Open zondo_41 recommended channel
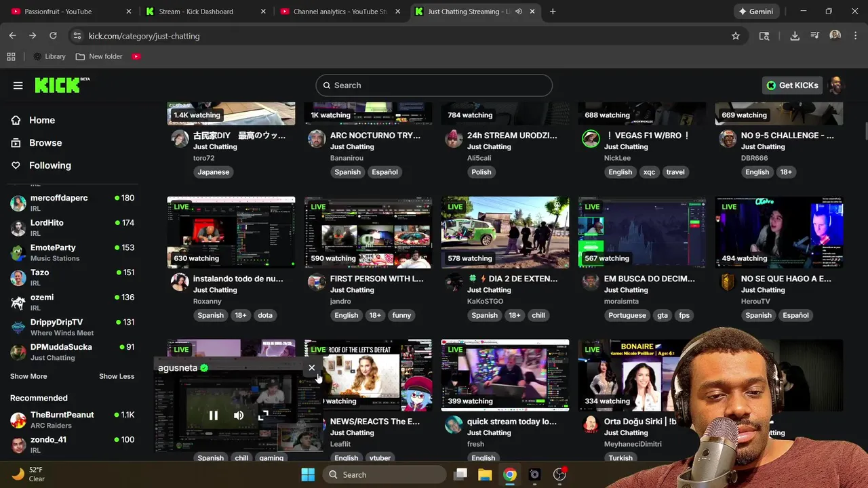Screen dimensions: 868x488 click(x=72, y=445)
